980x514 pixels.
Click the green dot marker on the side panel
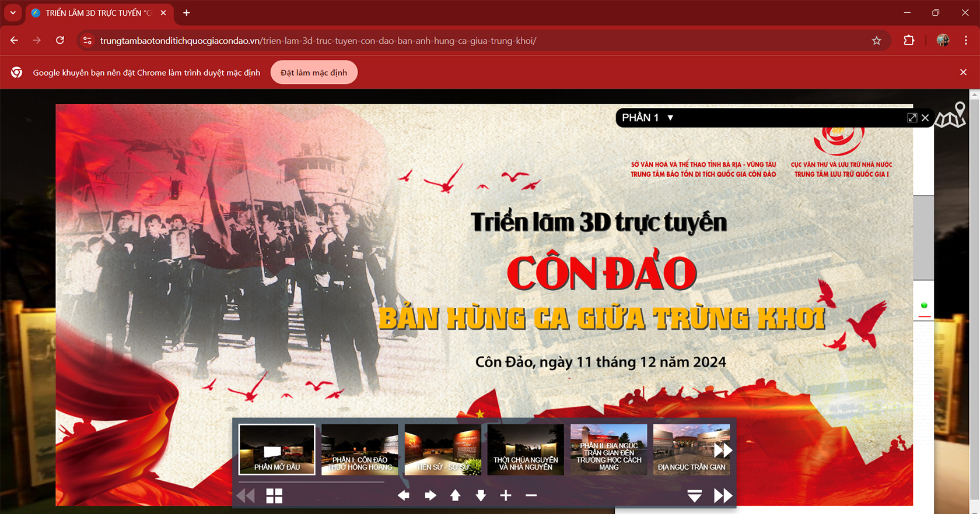coord(924,305)
